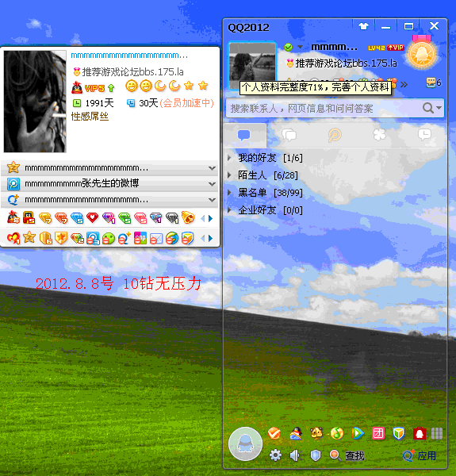Launch the QQ Music green note icon
This screenshot has height=476, width=456.
[337, 433]
